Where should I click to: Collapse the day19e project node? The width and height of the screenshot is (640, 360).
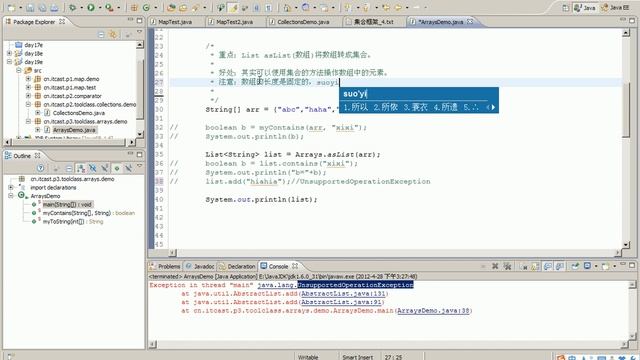click(9, 62)
